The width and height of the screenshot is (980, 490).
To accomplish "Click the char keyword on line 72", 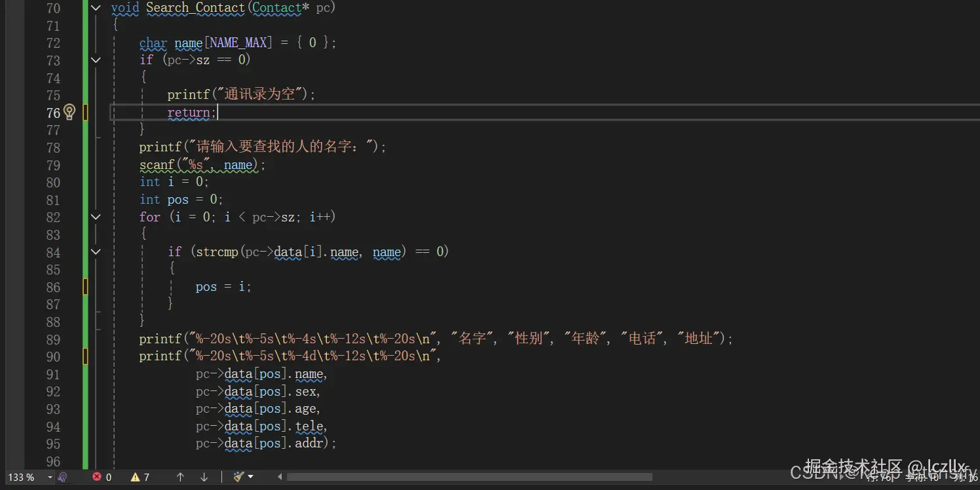I will pos(153,43).
